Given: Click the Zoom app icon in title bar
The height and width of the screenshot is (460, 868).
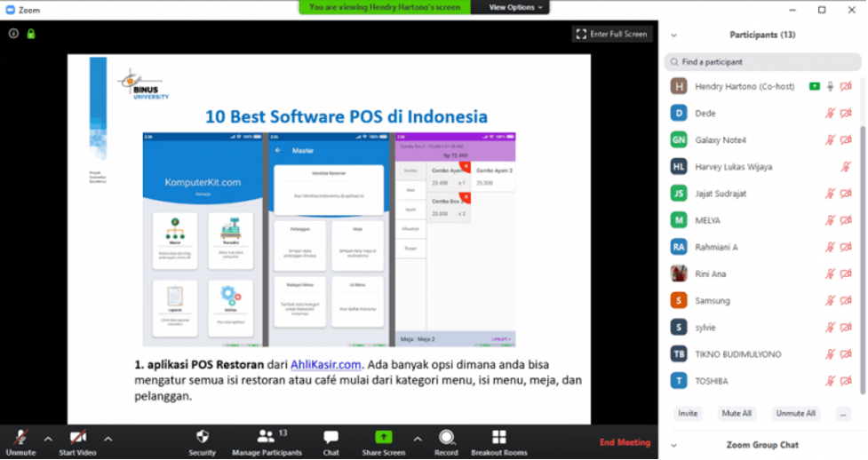Looking at the screenshot, I should (x=10, y=10).
